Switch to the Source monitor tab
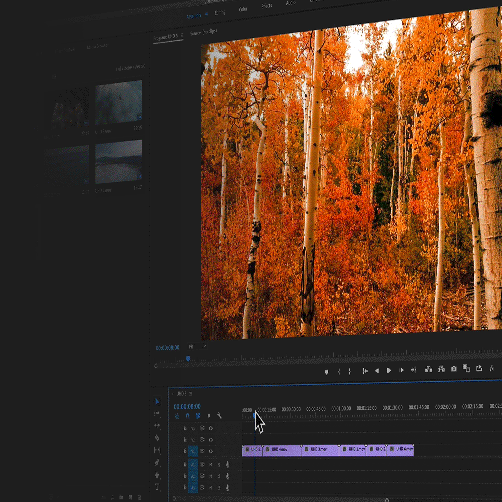This screenshot has width=502, height=502. point(203,32)
